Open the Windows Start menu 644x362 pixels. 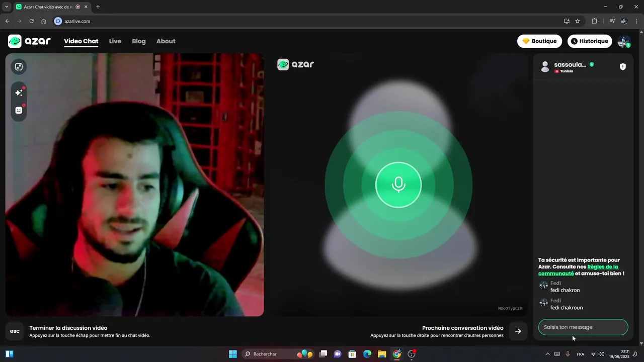(233, 354)
